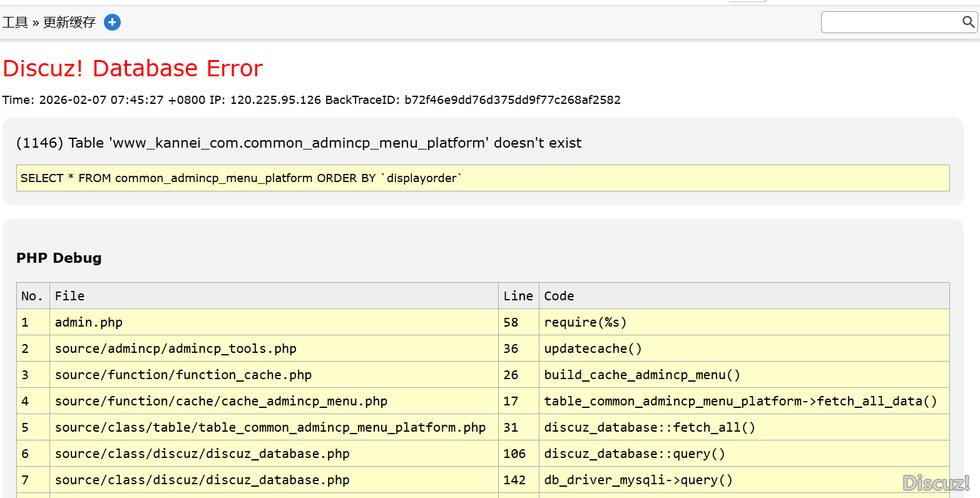Screen dimensions: 980x498
Task: Click the Discuz! Database Error heading
Action: pyautogui.click(x=133, y=68)
